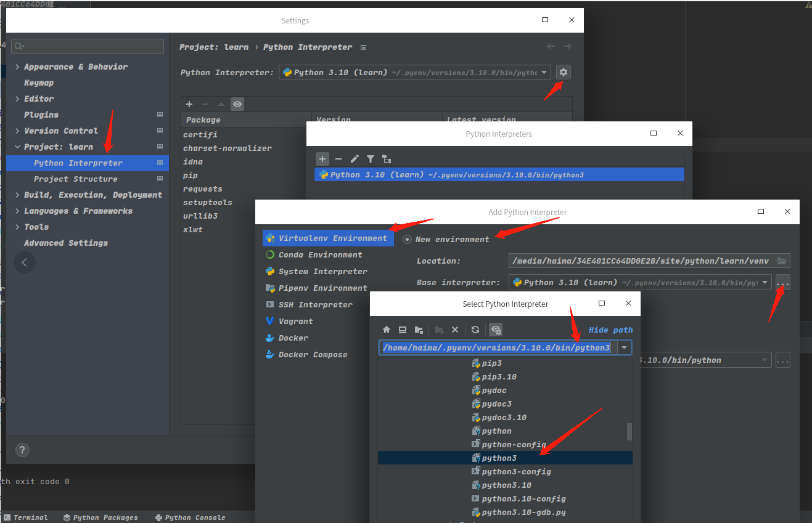Expand the Editor settings node
This screenshot has width=812, height=523.
pyautogui.click(x=17, y=99)
